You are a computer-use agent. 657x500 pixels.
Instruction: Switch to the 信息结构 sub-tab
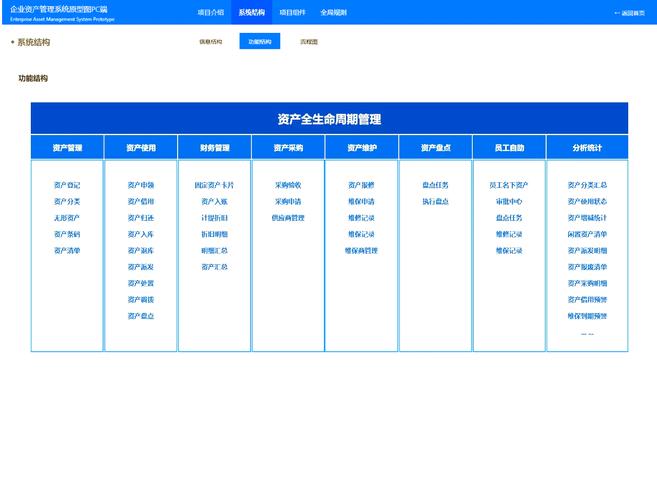211,41
